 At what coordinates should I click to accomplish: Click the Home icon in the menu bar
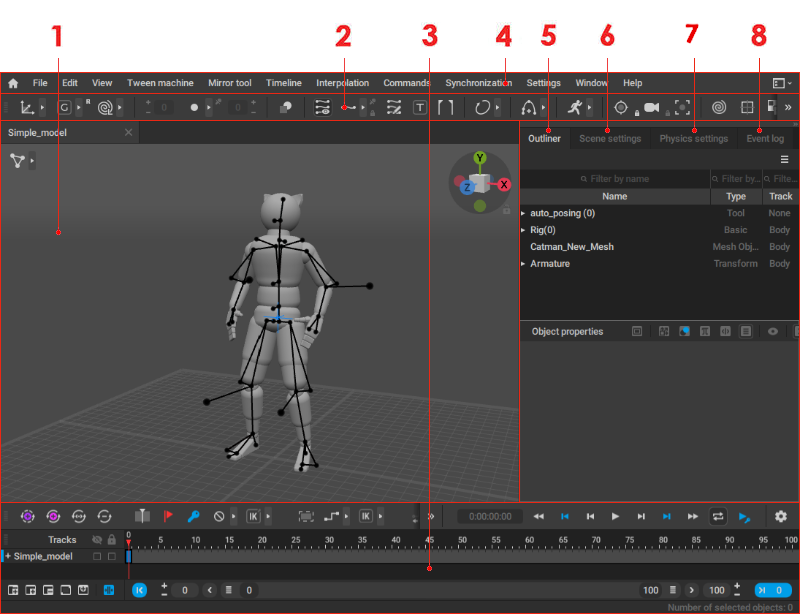point(13,83)
